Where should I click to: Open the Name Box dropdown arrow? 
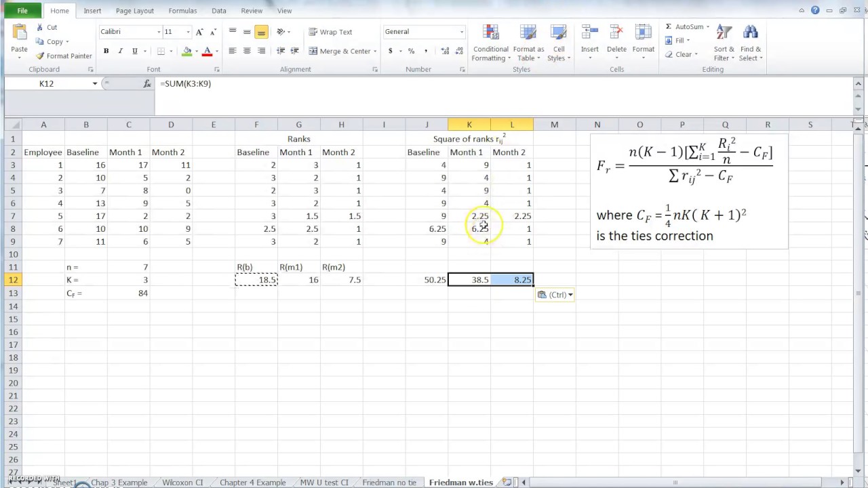94,83
